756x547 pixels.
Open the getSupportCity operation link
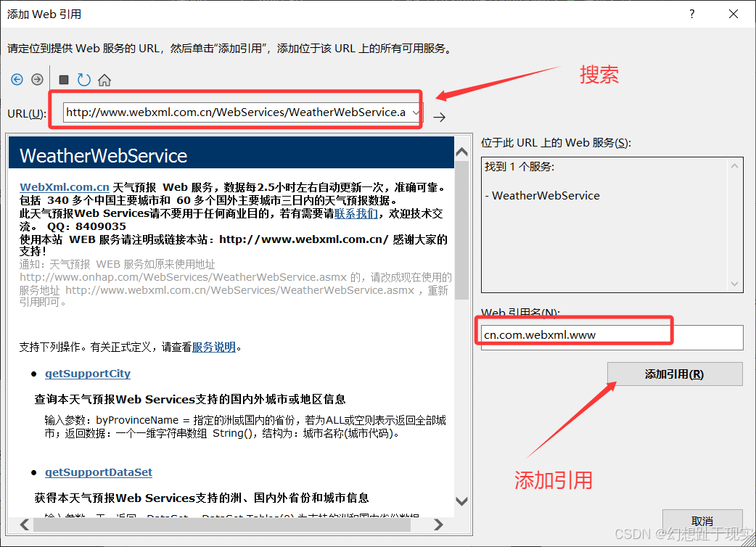(x=88, y=374)
